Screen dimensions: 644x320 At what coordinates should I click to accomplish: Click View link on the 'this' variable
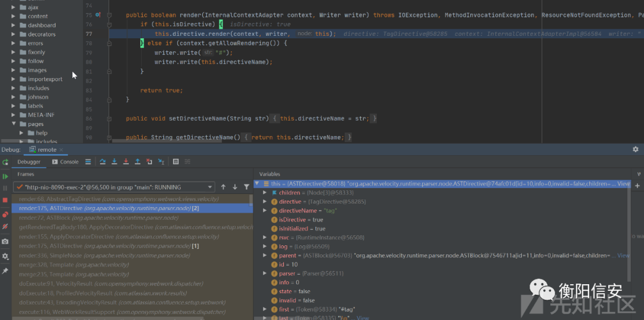pos(624,184)
